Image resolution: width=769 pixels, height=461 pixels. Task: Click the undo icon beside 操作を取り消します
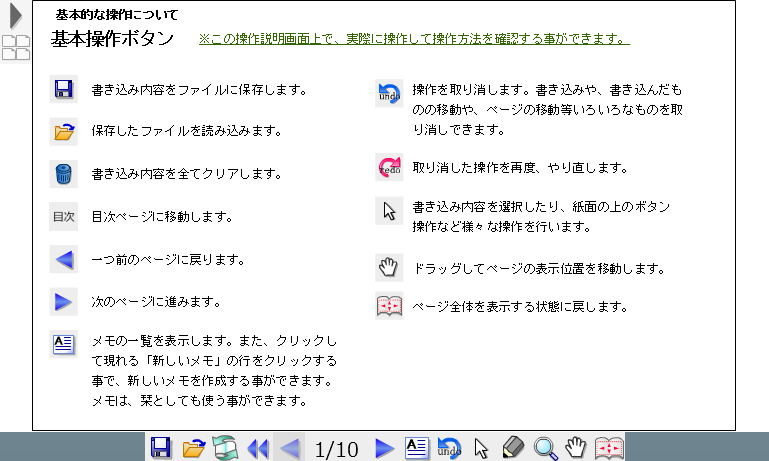[x=389, y=93]
